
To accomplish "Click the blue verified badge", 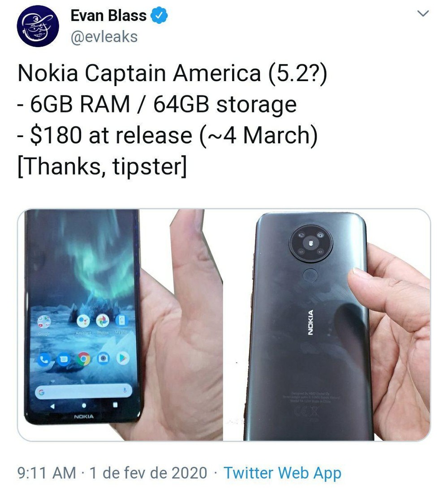I will pyautogui.click(x=159, y=16).
